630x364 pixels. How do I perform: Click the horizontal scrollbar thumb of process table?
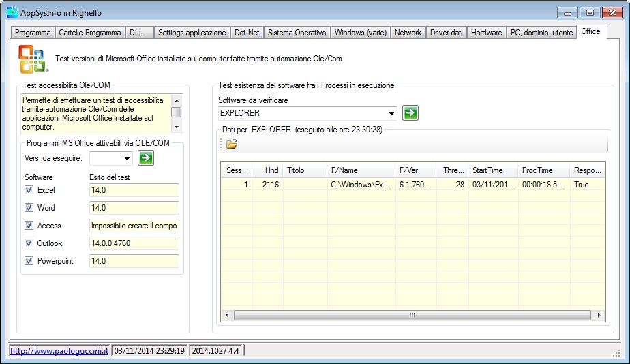[x=412, y=315]
